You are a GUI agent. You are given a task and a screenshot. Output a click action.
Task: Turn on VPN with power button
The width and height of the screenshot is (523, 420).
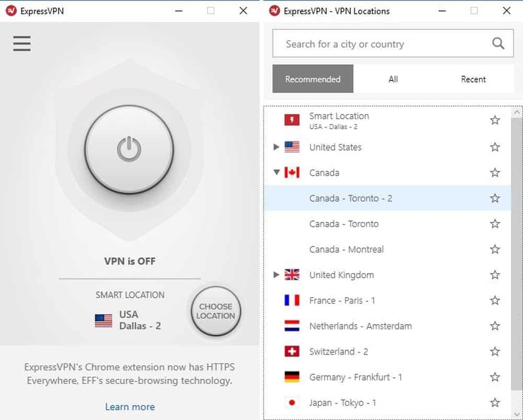(x=129, y=149)
